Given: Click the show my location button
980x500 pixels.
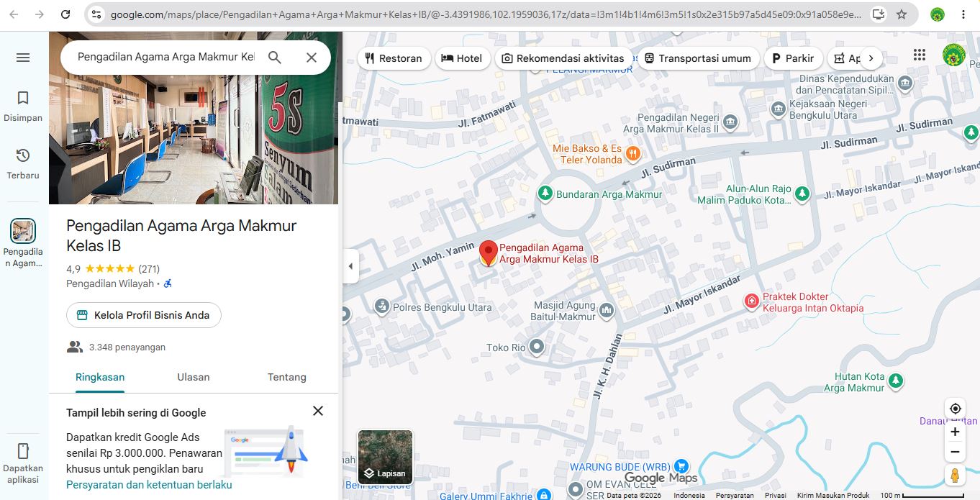Looking at the screenshot, I should pyautogui.click(x=955, y=409).
